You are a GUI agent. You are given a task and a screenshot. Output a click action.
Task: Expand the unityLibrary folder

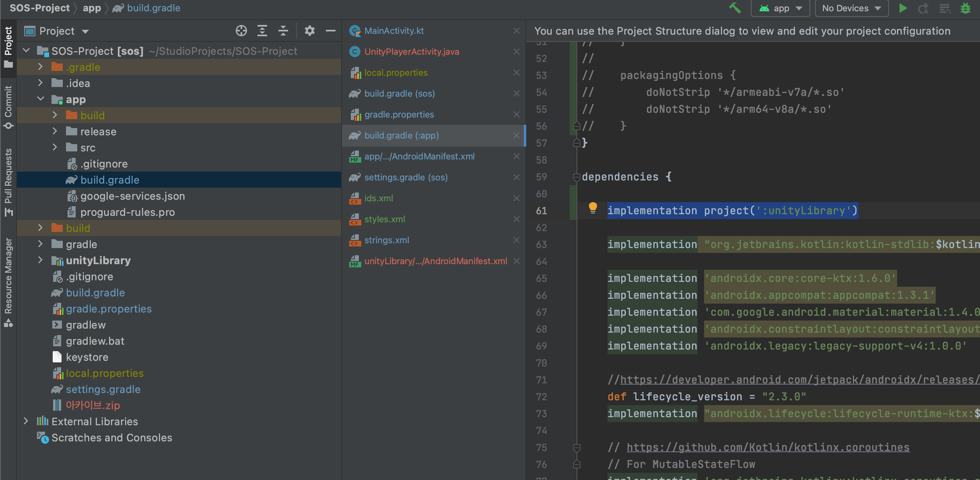tap(40, 260)
